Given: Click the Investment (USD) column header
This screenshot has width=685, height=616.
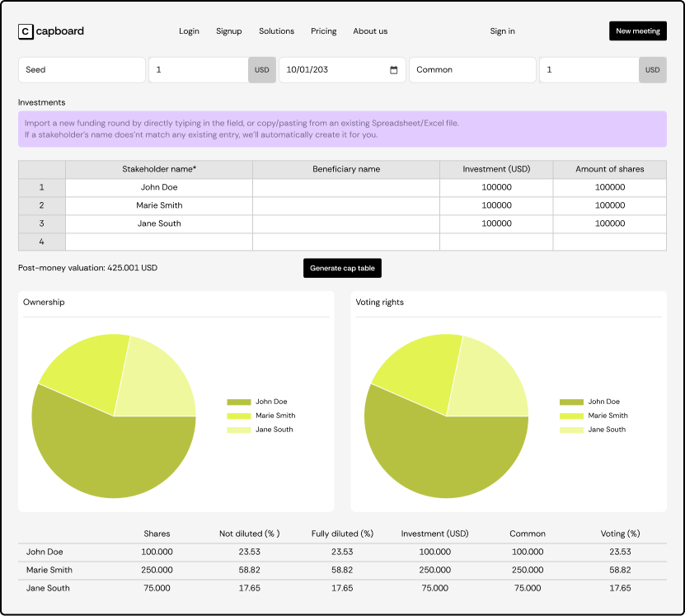Looking at the screenshot, I should (x=496, y=169).
